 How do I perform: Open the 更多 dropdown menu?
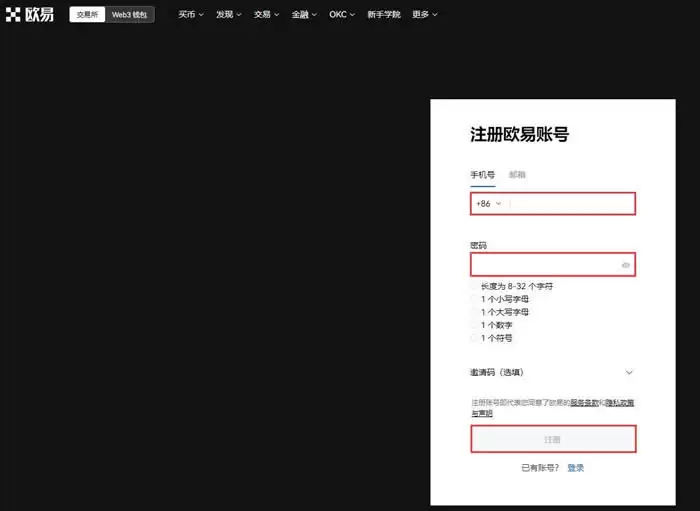point(425,15)
